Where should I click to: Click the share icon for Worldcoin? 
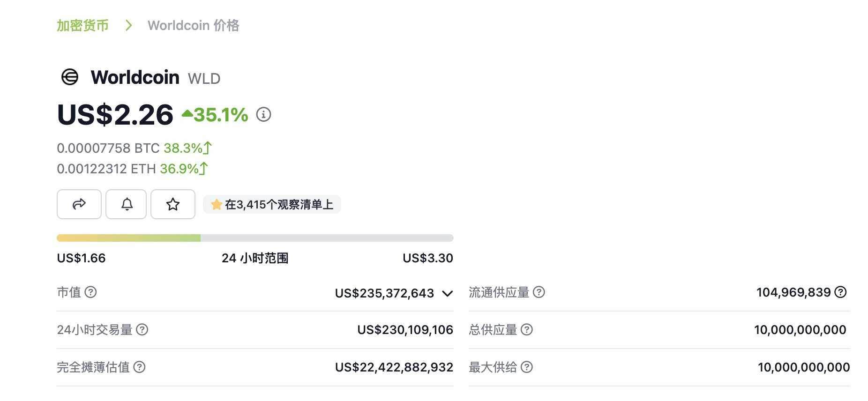pyautogui.click(x=79, y=204)
